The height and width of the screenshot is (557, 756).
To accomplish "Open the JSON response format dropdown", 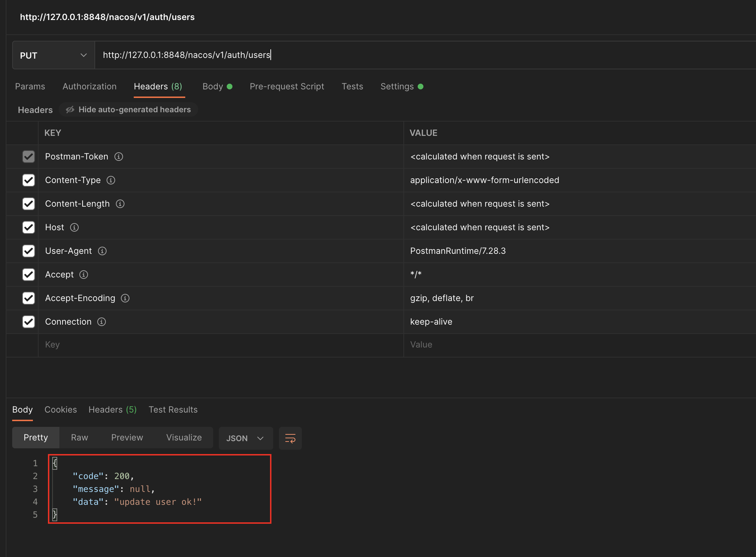I will tap(245, 438).
